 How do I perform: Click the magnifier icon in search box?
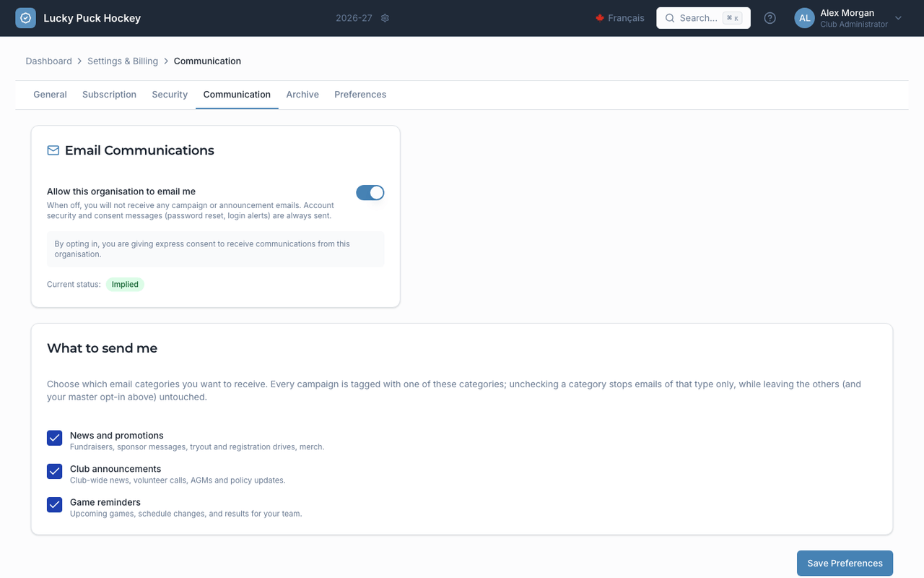670,18
